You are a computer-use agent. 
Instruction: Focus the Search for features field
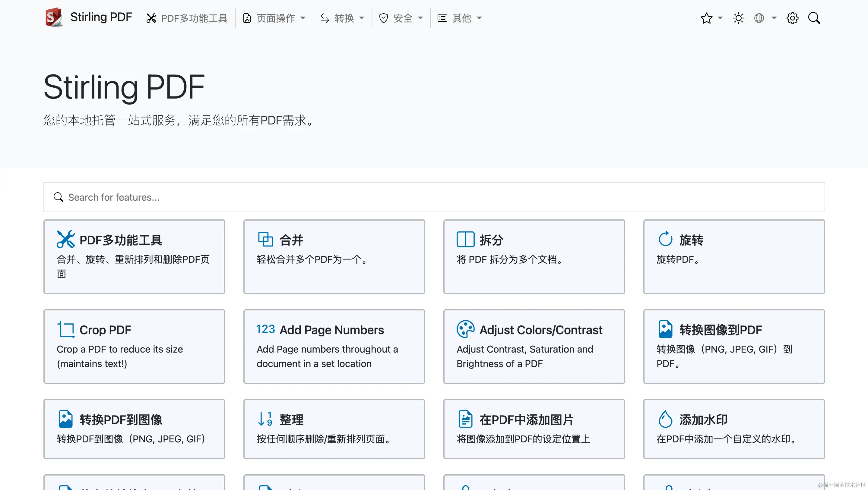point(434,197)
